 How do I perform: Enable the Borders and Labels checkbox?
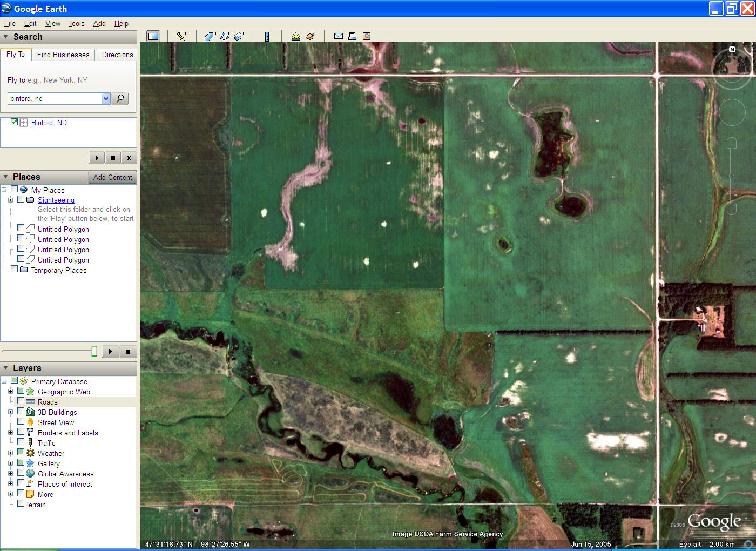21,432
